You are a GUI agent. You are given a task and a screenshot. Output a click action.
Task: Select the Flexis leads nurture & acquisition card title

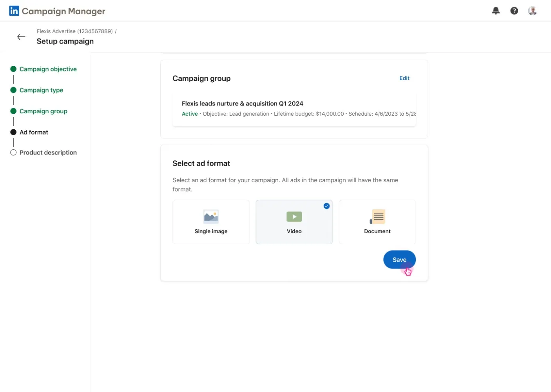tap(243, 103)
